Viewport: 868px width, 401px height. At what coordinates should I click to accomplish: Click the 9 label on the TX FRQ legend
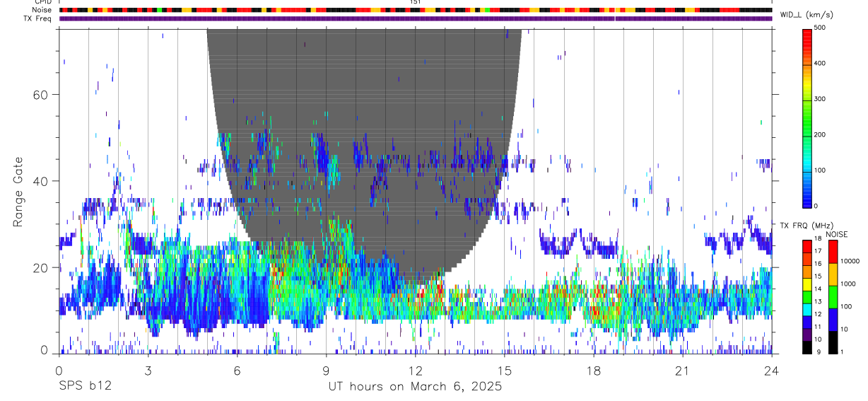[817, 351]
